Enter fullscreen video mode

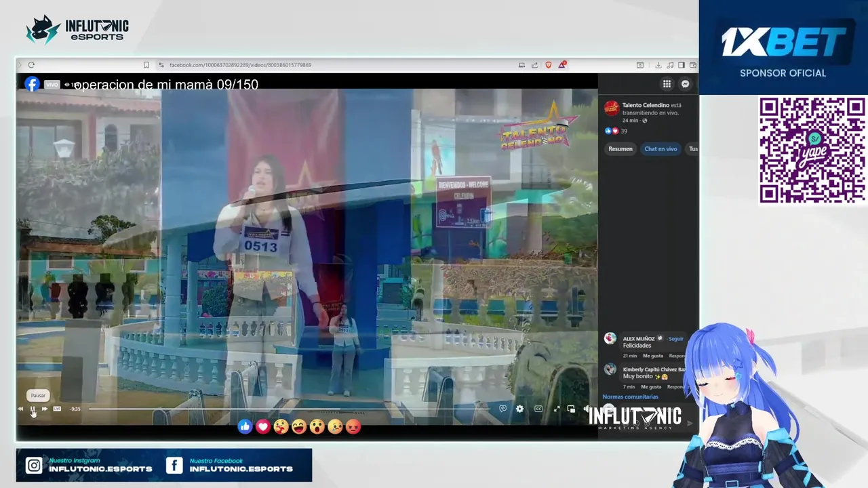point(557,409)
